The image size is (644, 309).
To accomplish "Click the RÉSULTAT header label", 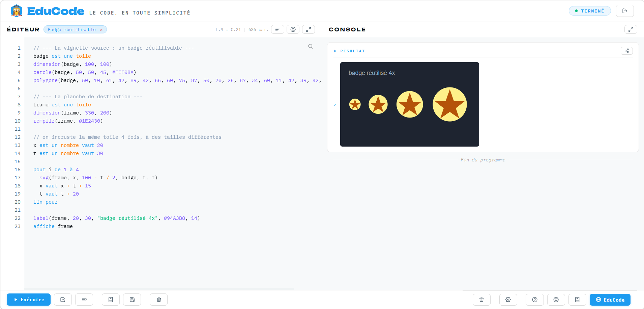I will [x=352, y=51].
